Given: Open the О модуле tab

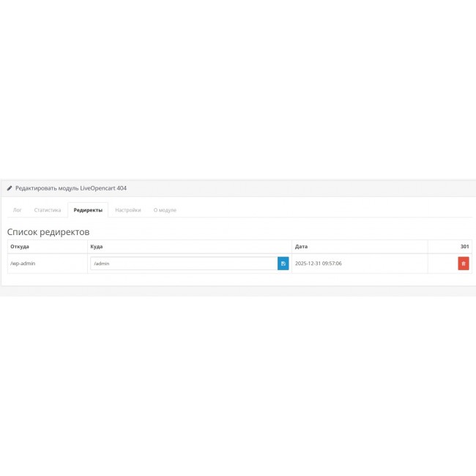Looking at the screenshot, I should (165, 210).
